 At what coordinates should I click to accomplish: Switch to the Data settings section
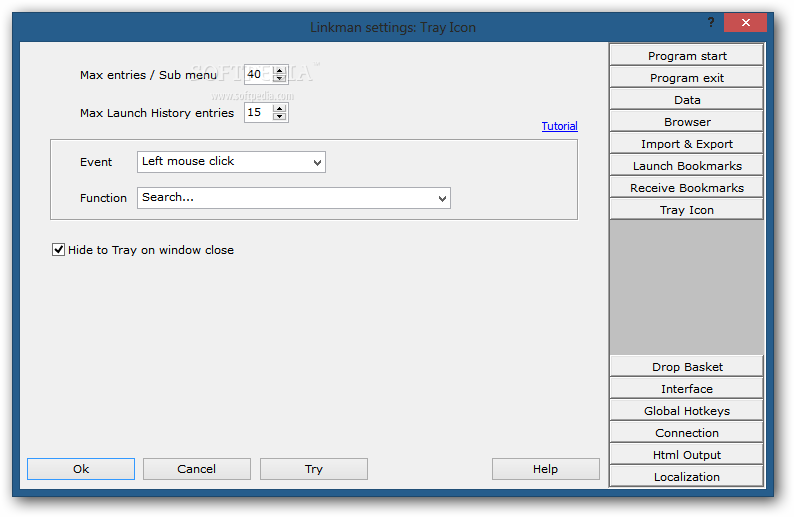tap(686, 100)
